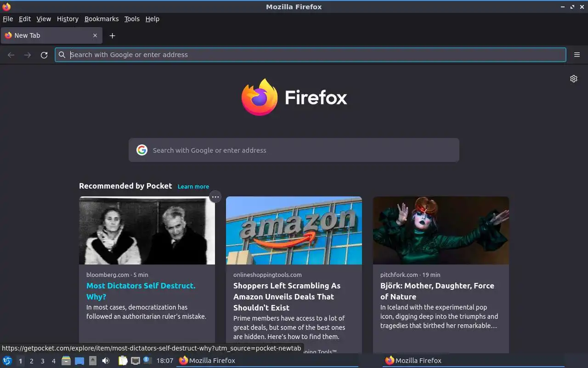
Task: Click the Firefox logo on new tab
Action: (x=294, y=97)
